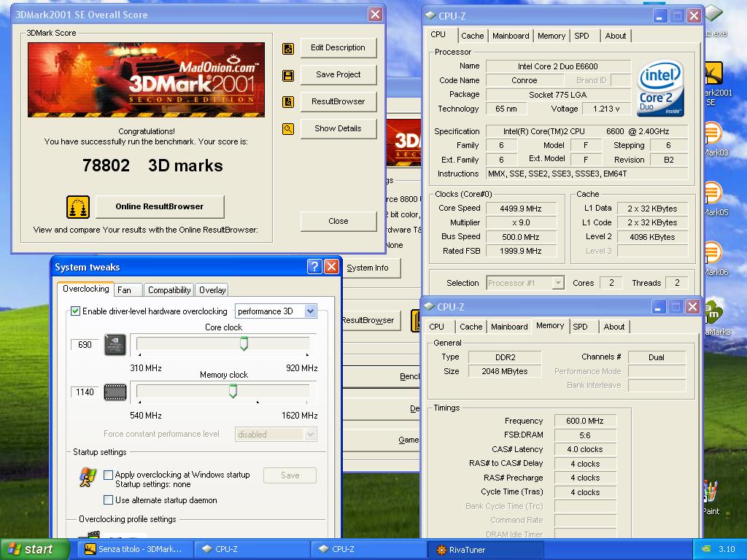Open the Processor #1 selection dropdown
The width and height of the screenshot is (747, 560).
(558, 283)
